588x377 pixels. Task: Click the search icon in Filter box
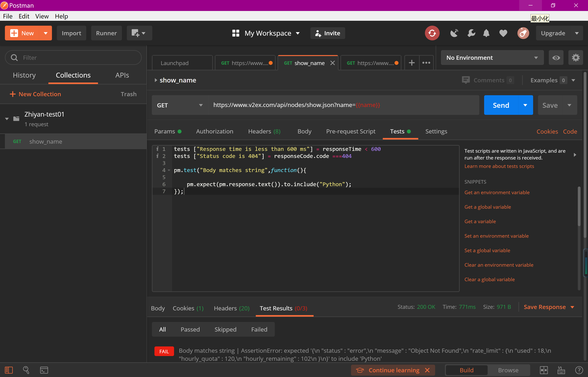pyautogui.click(x=14, y=58)
